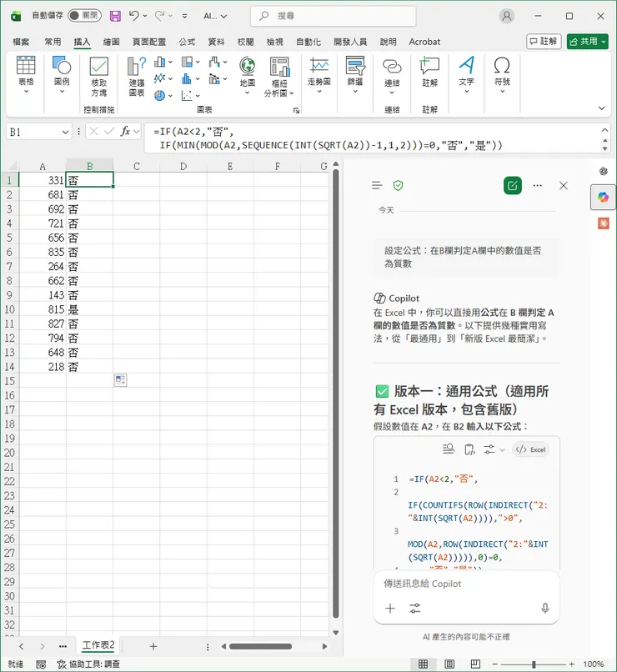Click the microphone voice input icon
617x672 pixels.
click(x=545, y=608)
